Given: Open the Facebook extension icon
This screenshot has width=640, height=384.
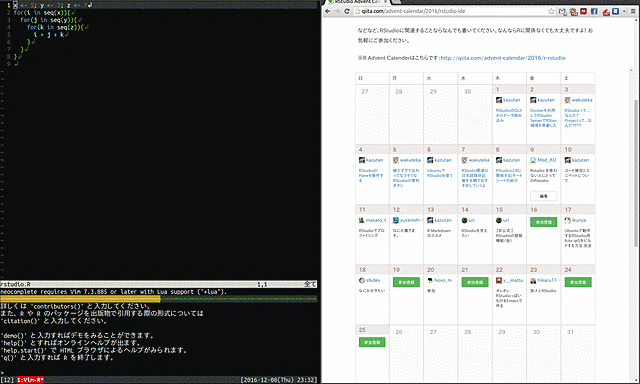Looking at the screenshot, I should click(x=594, y=11).
